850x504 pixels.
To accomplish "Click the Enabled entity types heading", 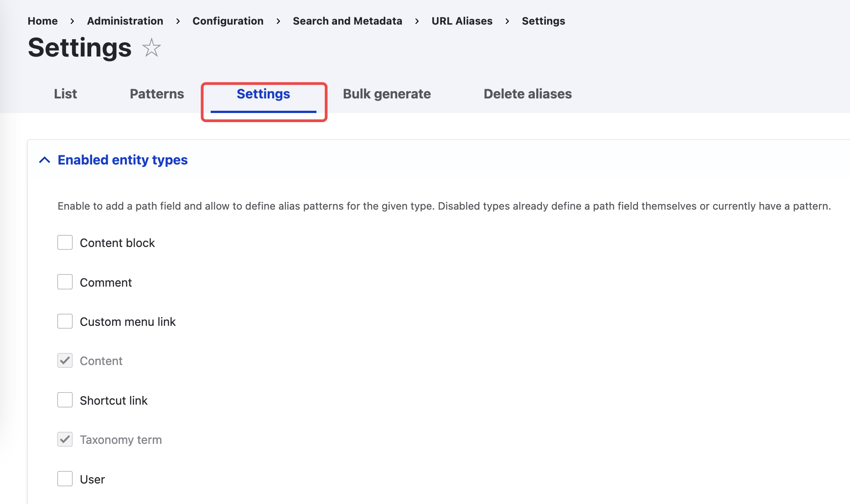I will [x=123, y=160].
